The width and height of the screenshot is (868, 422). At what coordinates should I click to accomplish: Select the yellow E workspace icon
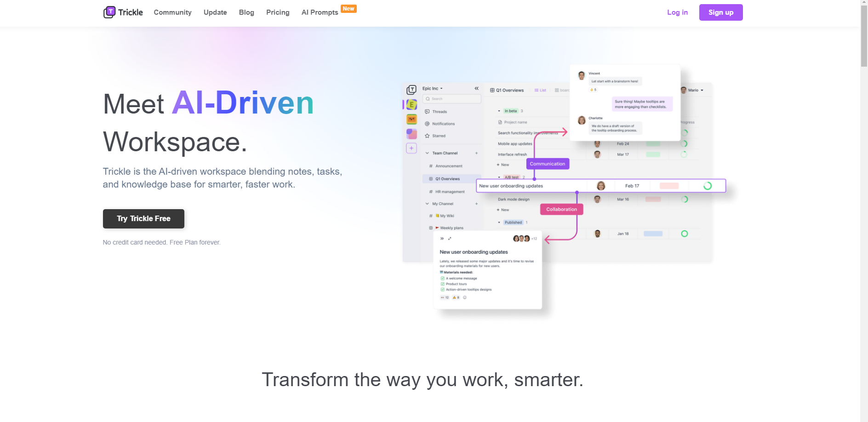tap(411, 105)
